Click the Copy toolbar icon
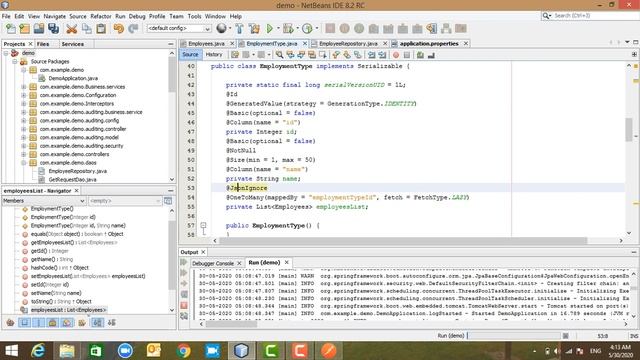 point(87,28)
